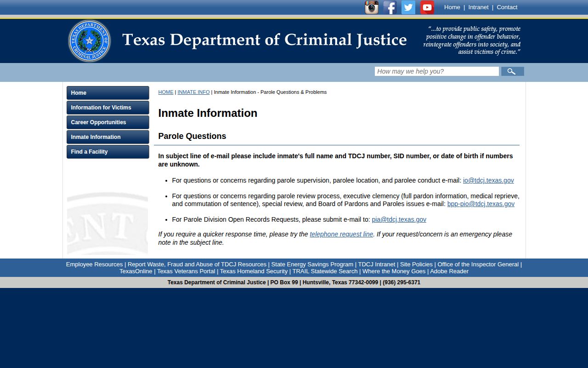Click the footer address text with PO Box 99
Viewport: 588px width, 368px height.
pyautogui.click(x=294, y=282)
